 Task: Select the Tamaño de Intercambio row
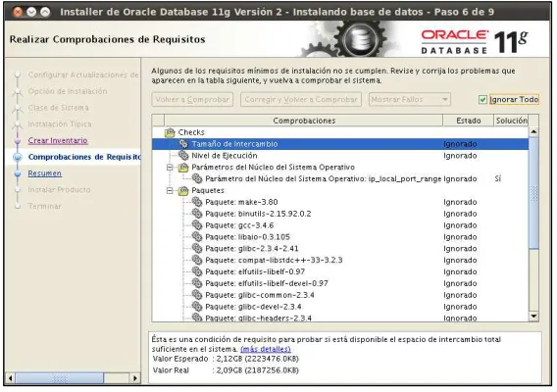coord(340,144)
